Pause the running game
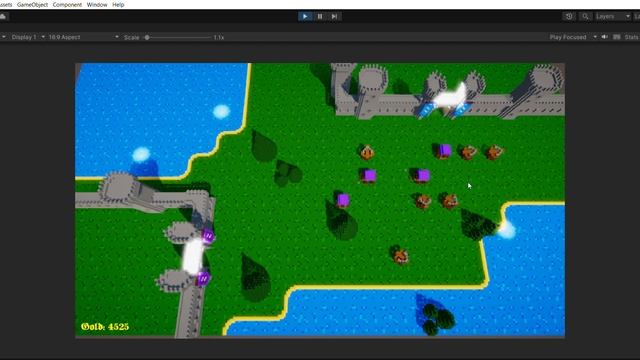This screenshot has width=640, height=360. [x=320, y=16]
